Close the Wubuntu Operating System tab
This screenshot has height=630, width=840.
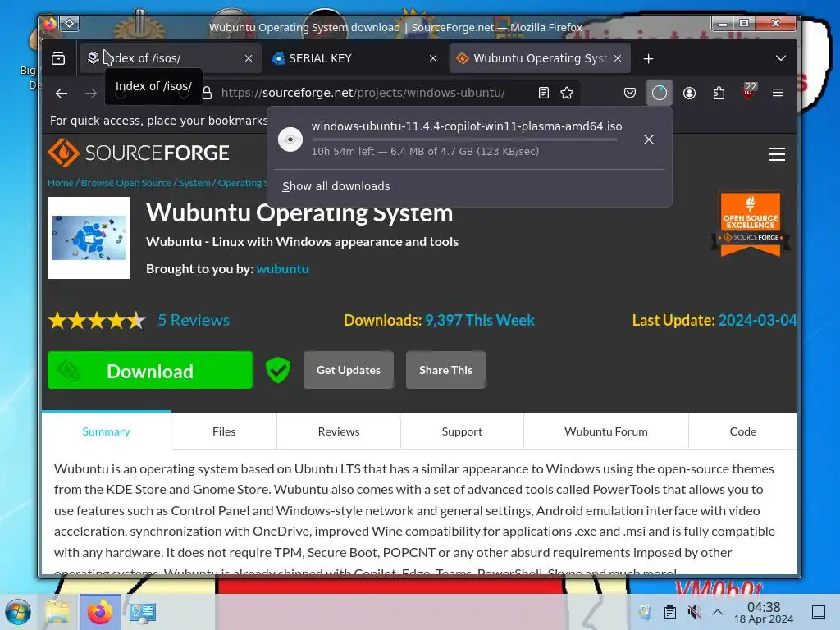coord(618,58)
